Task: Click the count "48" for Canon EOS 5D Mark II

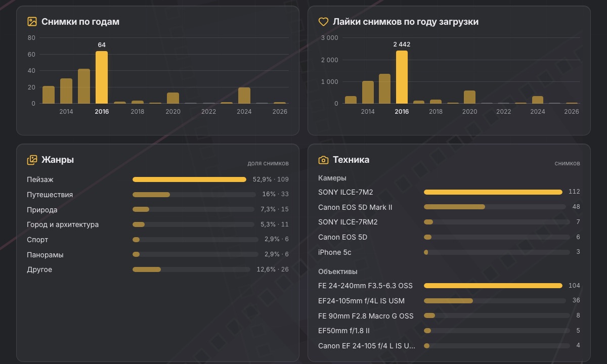Action: click(576, 207)
